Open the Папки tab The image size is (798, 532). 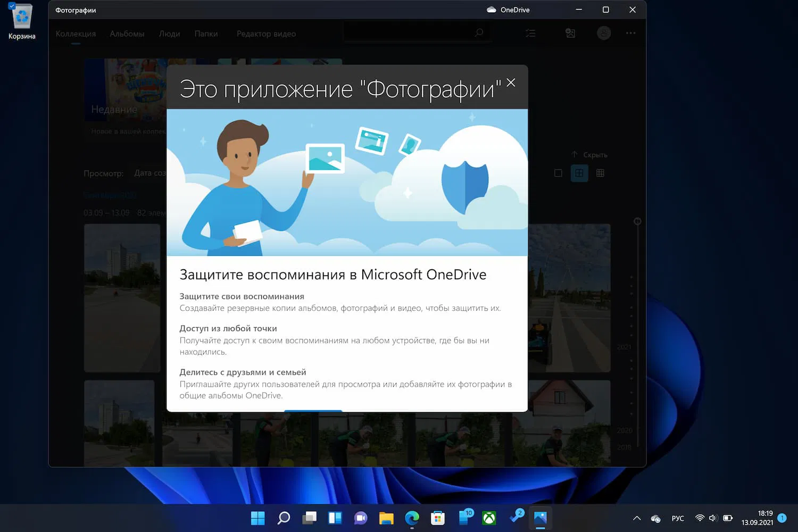click(x=206, y=34)
